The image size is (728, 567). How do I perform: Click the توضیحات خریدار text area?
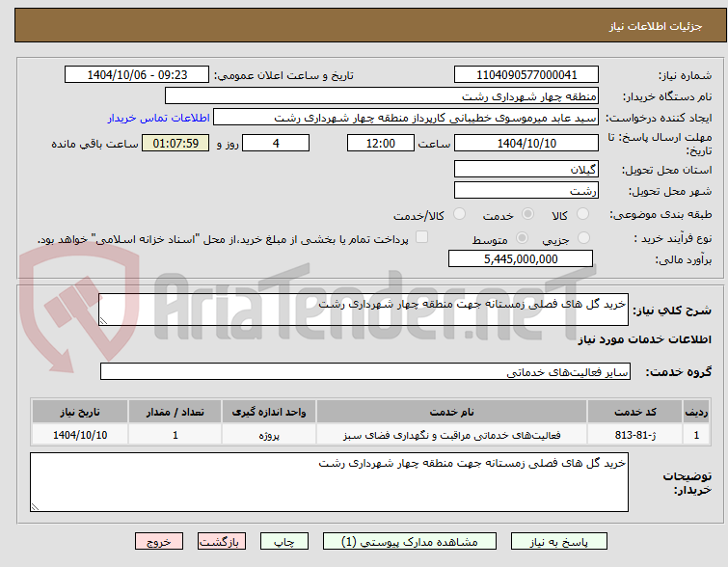329,482
